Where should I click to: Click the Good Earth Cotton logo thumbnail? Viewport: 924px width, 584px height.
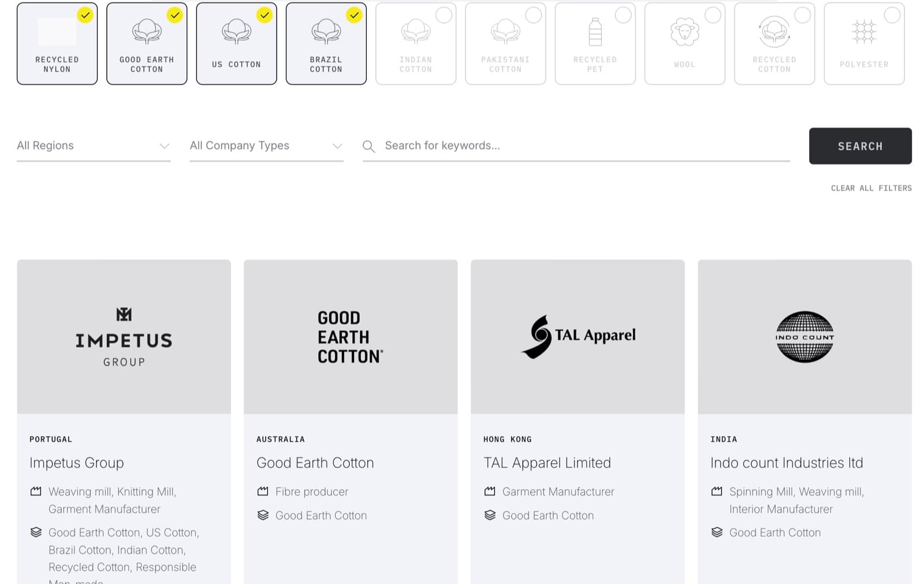tap(351, 337)
